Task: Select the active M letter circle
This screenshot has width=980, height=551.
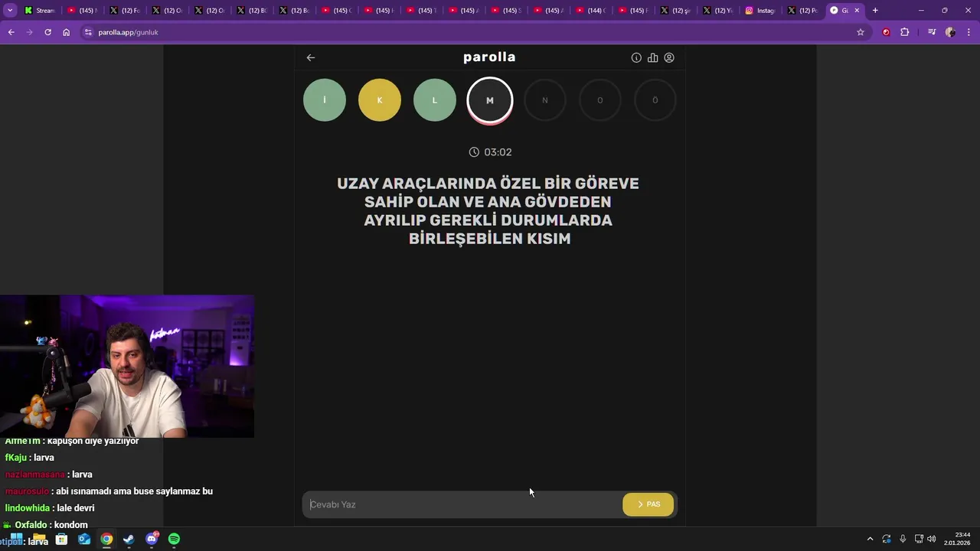Action: 490,100
